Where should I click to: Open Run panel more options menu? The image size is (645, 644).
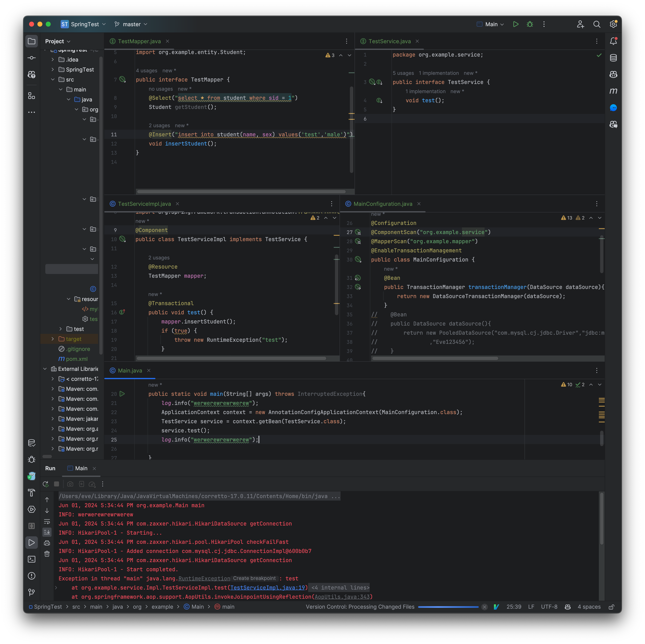tap(102, 484)
